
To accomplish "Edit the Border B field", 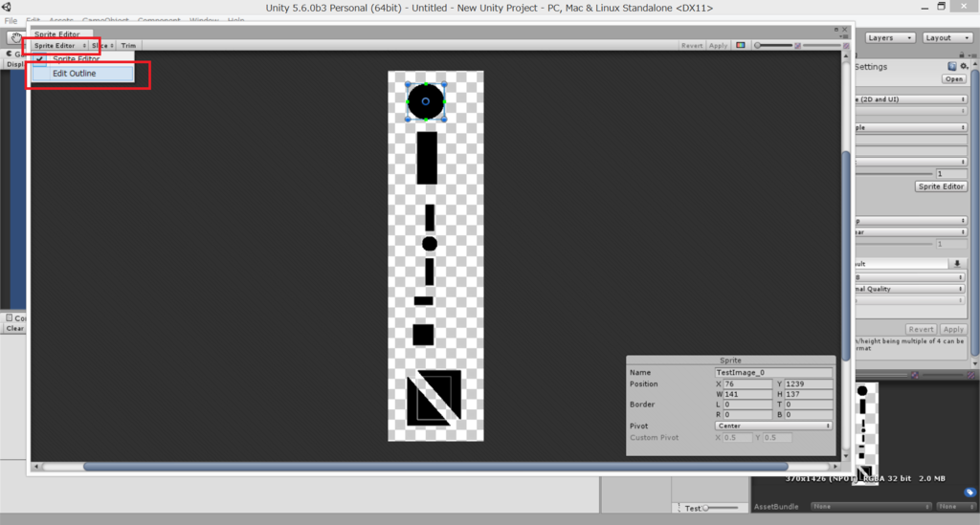I will pyautogui.click(x=808, y=415).
